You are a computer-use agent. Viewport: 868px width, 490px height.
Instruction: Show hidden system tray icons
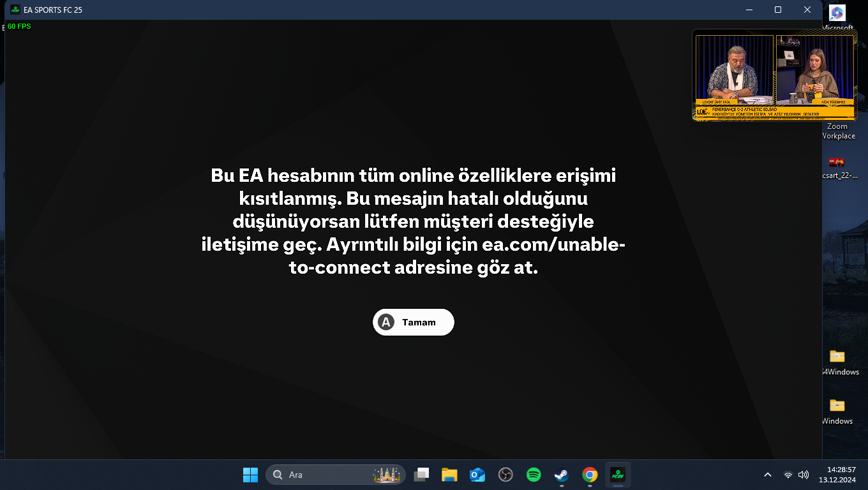click(x=768, y=475)
